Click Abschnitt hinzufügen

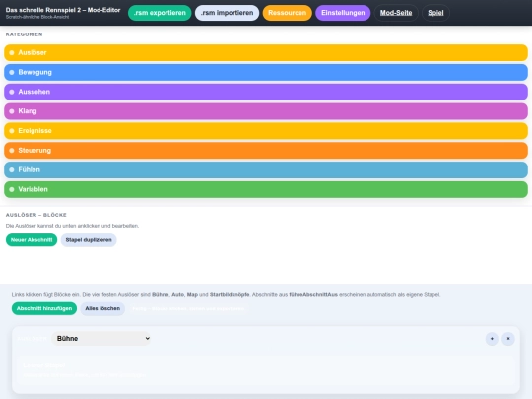[44, 308]
